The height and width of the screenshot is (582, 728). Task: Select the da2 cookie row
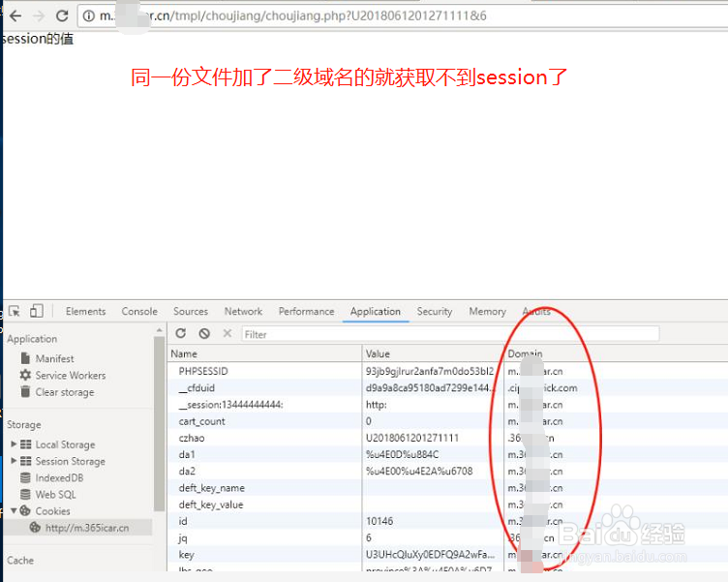click(x=447, y=472)
